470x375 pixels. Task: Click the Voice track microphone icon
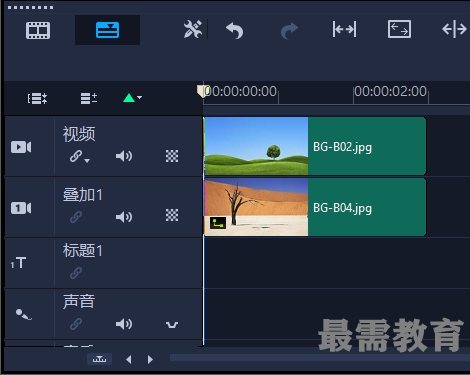click(x=24, y=314)
